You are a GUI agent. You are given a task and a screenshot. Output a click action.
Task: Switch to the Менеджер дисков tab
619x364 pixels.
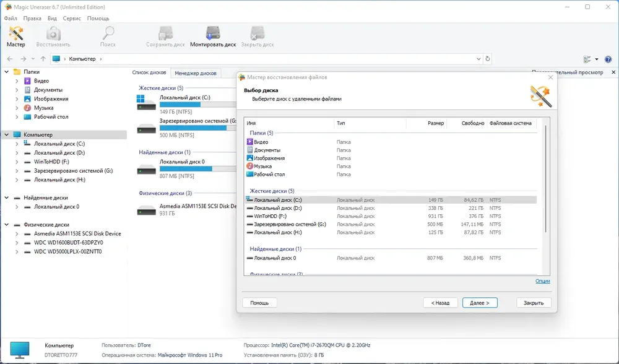[196, 73]
